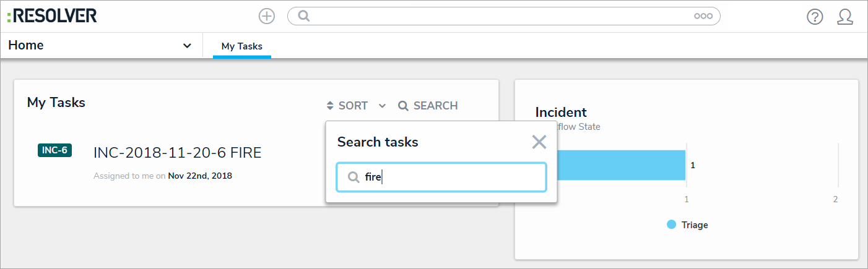This screenshot has width=868, height=269.
Task: Click the blue Triage chart bar
Action: (620, 165)
